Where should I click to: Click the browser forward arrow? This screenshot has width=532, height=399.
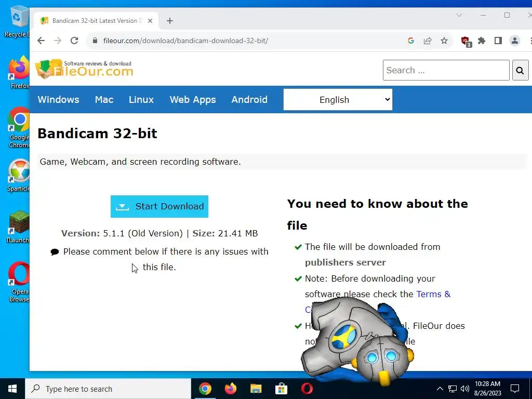[x=58, y=41]
